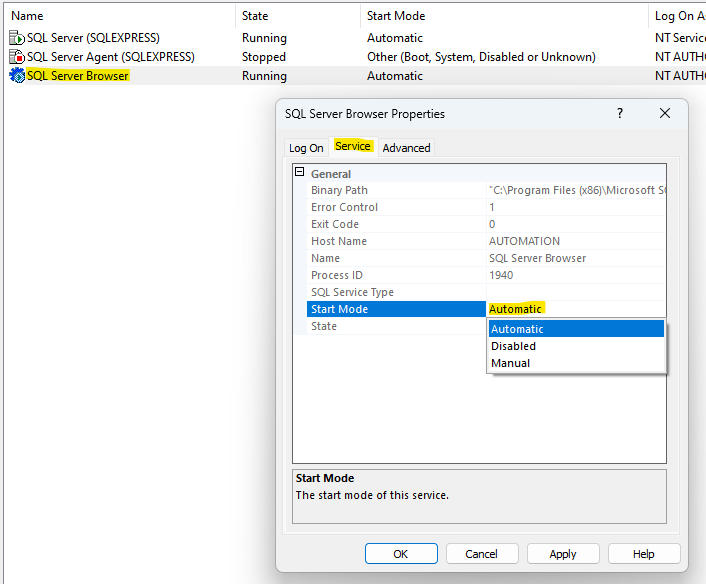Screen dimensions: 706x584
Task: Select the SQL Server (SQLEXPRESS) row name
Action: click(x=93, y=38)
